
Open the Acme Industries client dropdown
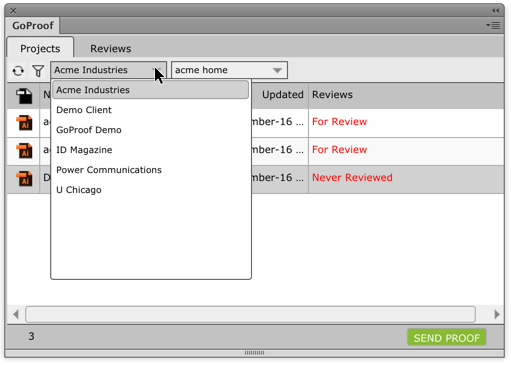(x=108, y=70)
